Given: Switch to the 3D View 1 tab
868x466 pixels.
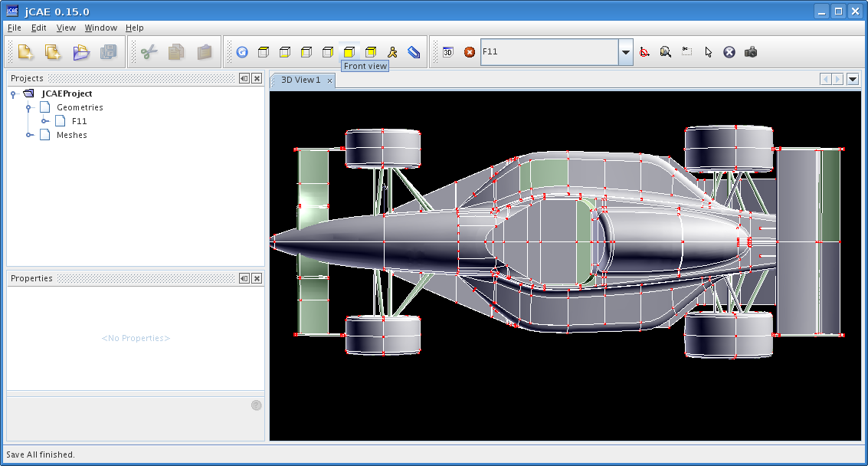Looking at the screenshot, I should click(300, 80).
